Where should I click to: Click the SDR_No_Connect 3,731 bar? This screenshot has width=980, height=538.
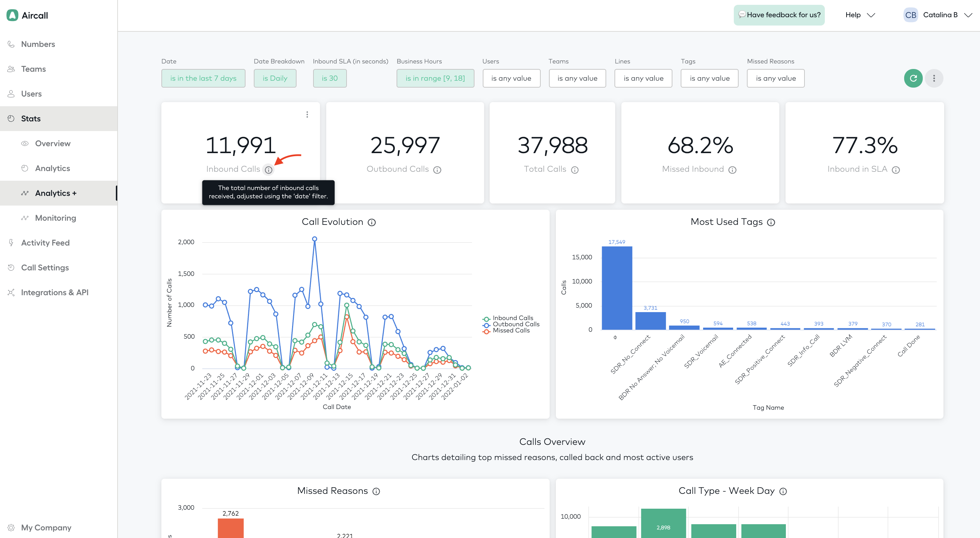[x=651, y=321]
